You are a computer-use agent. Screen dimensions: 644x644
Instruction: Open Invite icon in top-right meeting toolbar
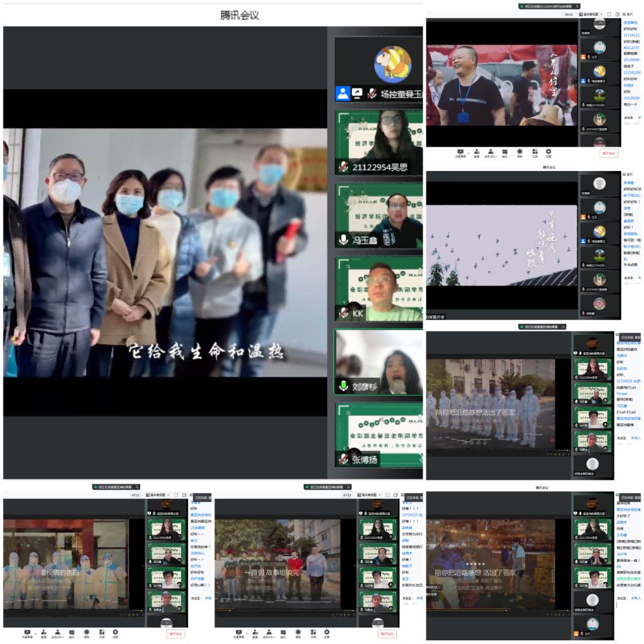pos(477,152)
